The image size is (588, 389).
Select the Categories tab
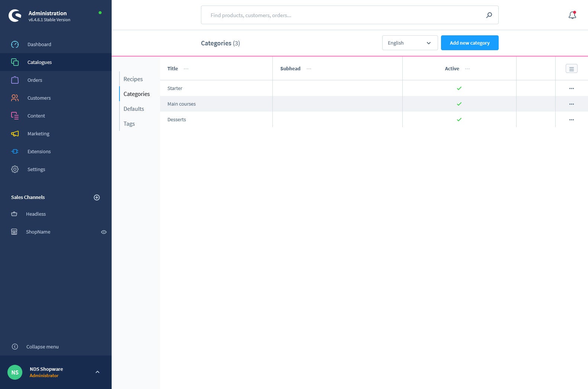coord(137,94)
